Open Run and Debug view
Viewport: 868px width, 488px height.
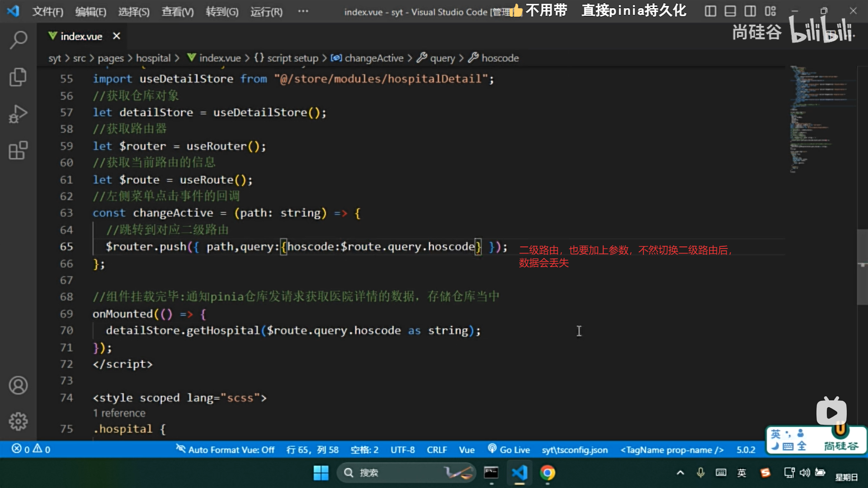tap(18, 114)
